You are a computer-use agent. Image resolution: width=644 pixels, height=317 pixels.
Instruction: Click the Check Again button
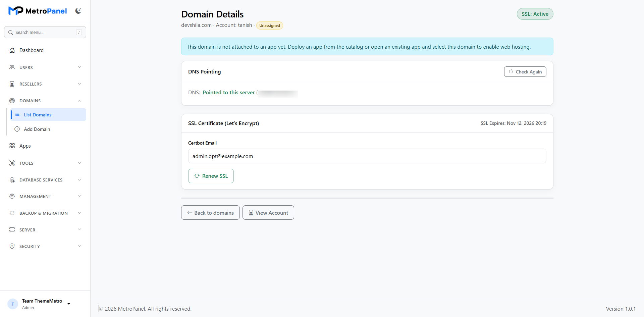(x=525, y=72)
